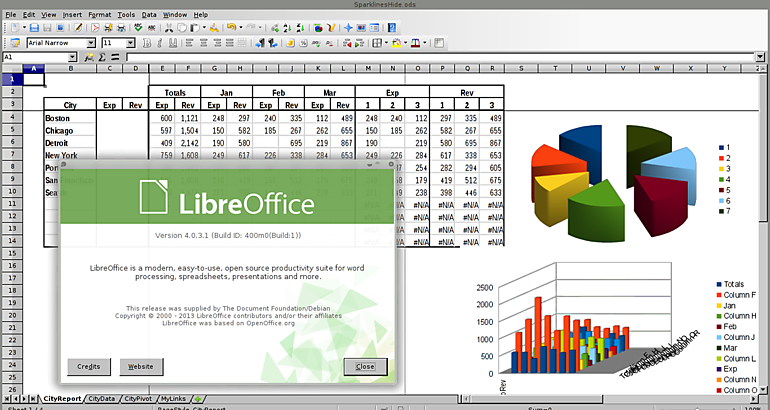Click the Background Color swatch icon
Screen dimensions: 770x410
396,43
